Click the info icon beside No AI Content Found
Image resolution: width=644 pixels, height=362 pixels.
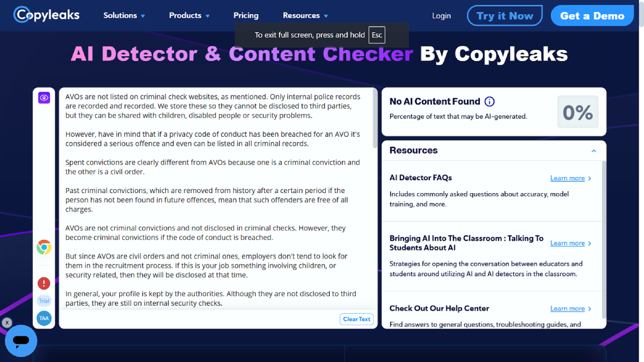tap(489, 101)
